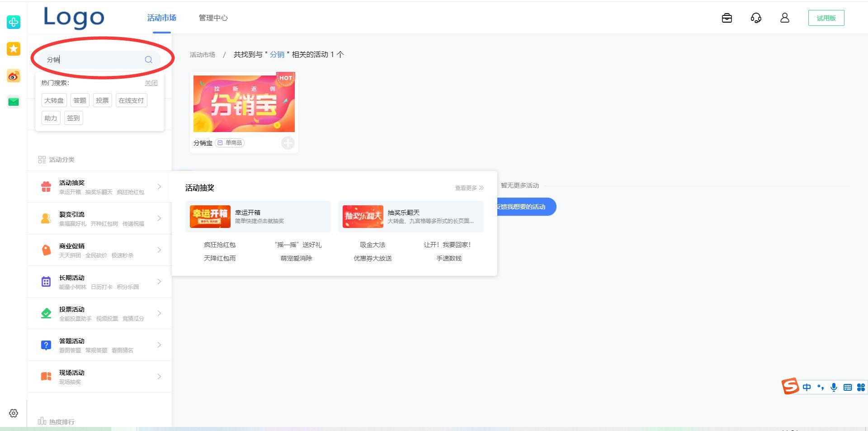Click the Sogou microphone voice input icon
The width and height of the screenshot is (868, 431).
[x=834, y=387]
